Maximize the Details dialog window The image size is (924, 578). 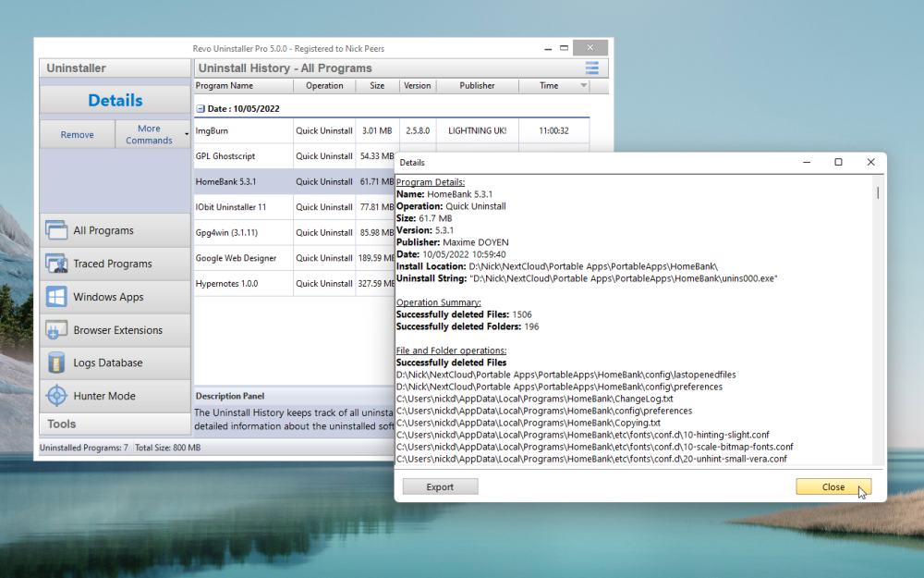pyautogui.click(x=838, y=163)
